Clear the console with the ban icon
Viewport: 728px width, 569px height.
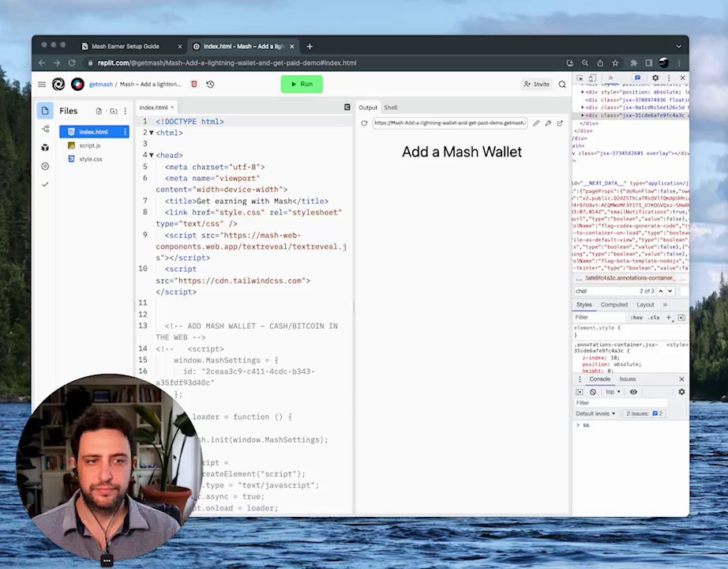tap(593, 392)
